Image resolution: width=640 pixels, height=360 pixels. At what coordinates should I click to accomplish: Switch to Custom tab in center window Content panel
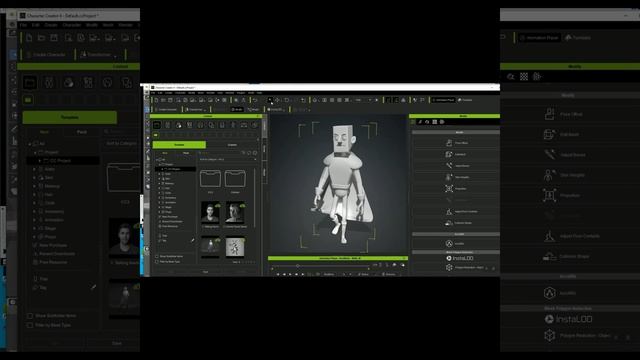pyautogui.click(x=232, y=145)
